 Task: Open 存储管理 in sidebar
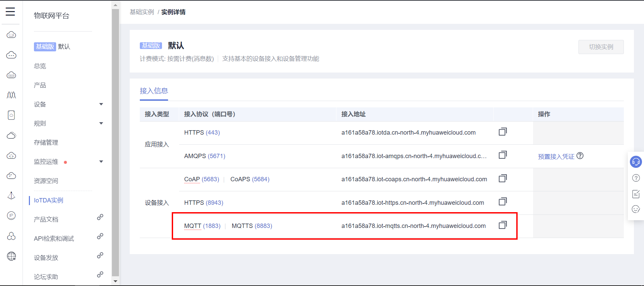pos(46,143)
